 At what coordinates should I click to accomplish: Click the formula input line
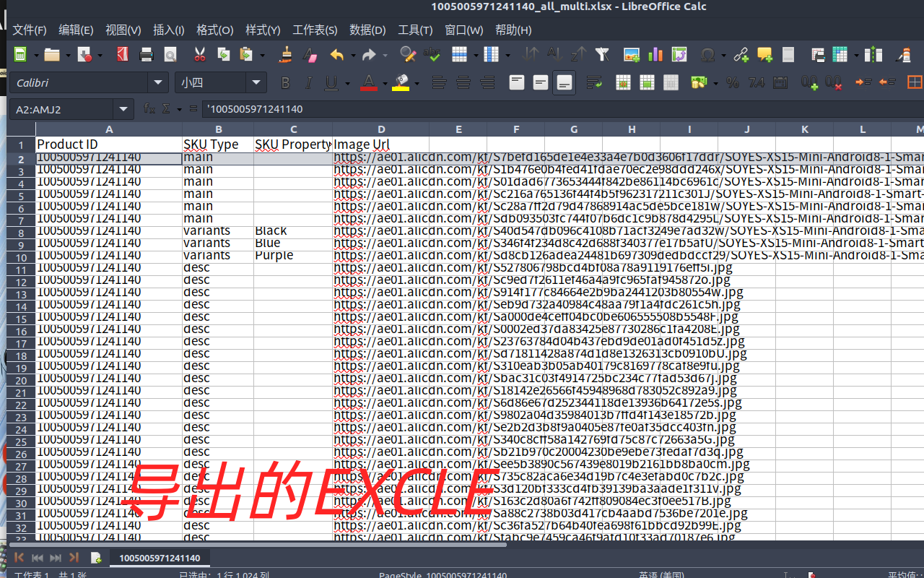(505, 109)
